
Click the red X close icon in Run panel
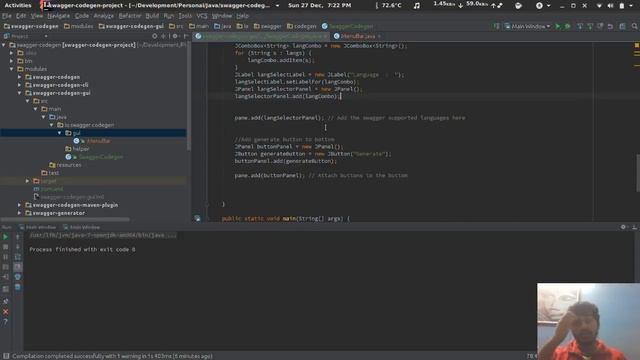[5, 312]
